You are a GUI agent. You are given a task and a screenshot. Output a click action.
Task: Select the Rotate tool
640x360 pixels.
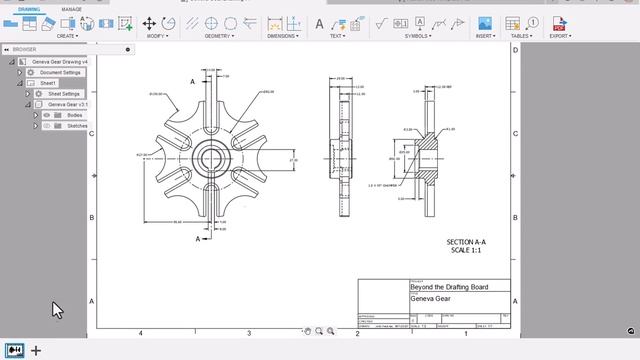[x=168, y=24]
